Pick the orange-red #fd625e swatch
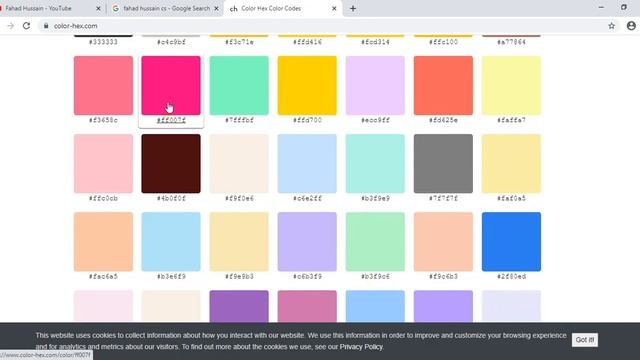The width and height of the screenshot is (640, 360). click(443, 85)
